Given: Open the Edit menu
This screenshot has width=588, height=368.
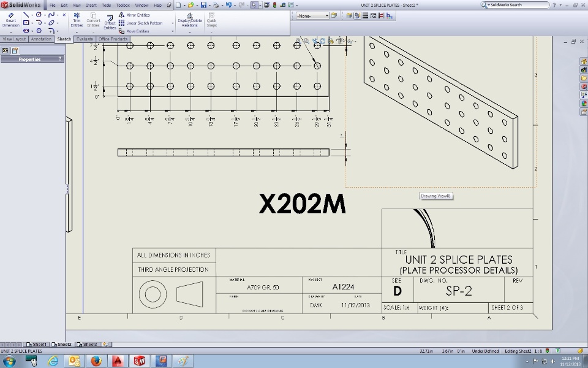Looking at the screenshot, I should click(x=64, y=6).
